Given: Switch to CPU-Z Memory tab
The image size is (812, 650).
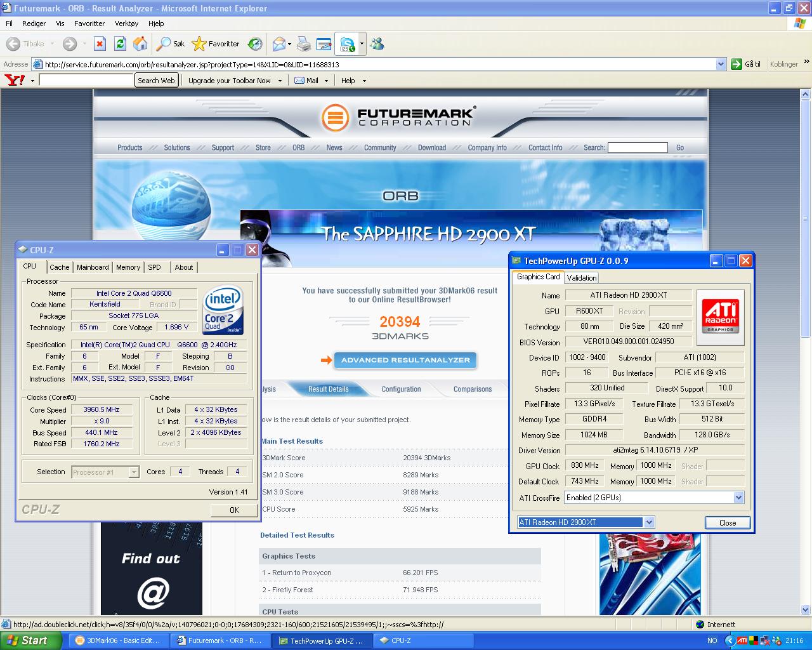Looking at the screenshot, I should click(x=128, y=267).
